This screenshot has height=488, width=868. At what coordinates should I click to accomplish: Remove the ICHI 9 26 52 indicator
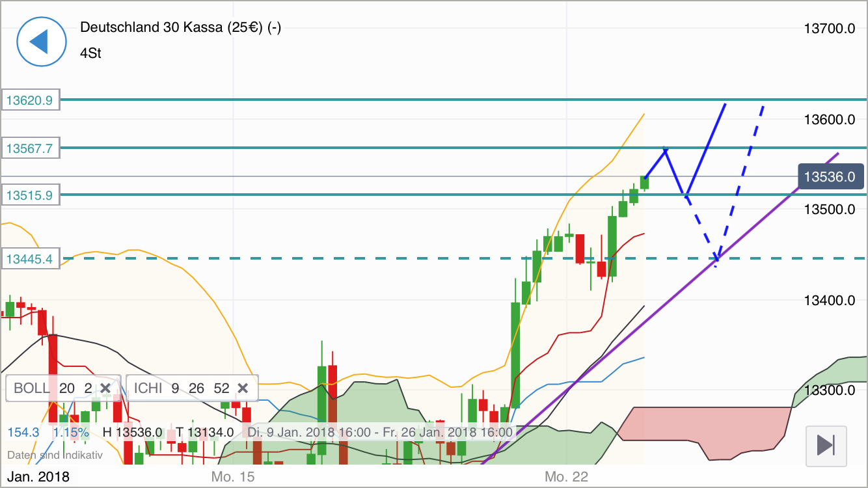(243, 388)
